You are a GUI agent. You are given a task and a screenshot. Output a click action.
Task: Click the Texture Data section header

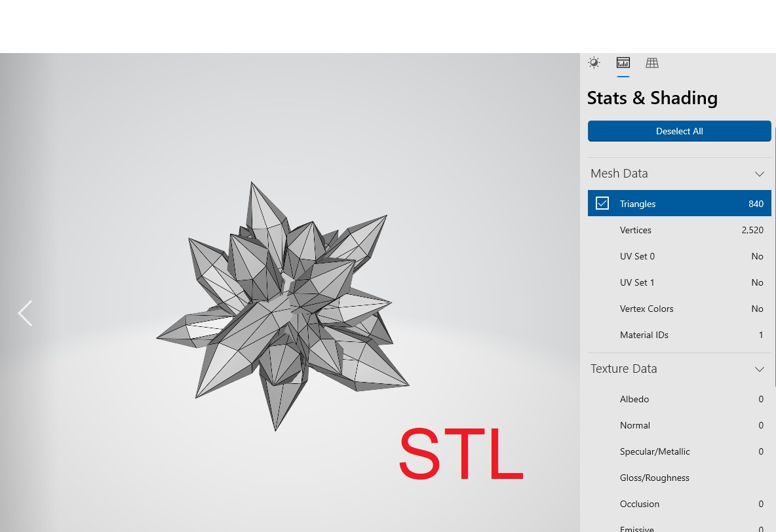coord(679,369)
